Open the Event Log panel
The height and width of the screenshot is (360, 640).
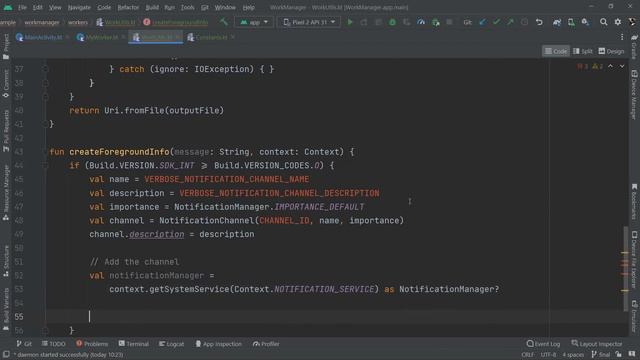pyautogui.click(x=543, y=344)
